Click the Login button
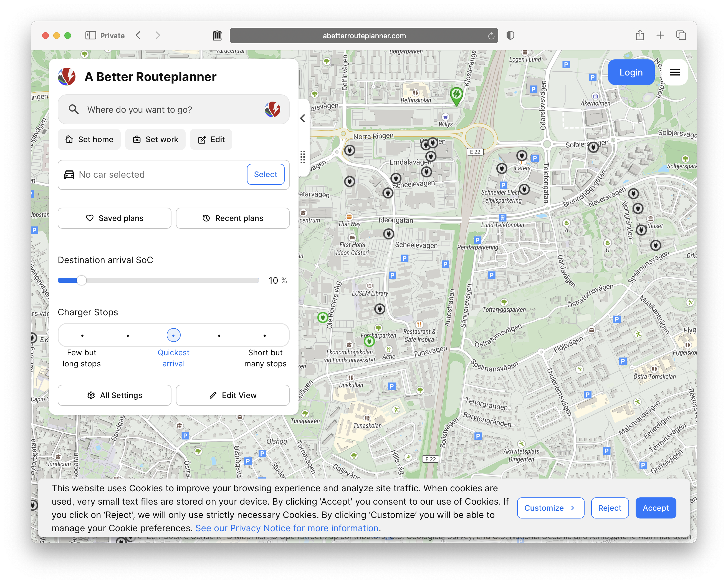The image size is (728, 584). (x=631, y=72)
